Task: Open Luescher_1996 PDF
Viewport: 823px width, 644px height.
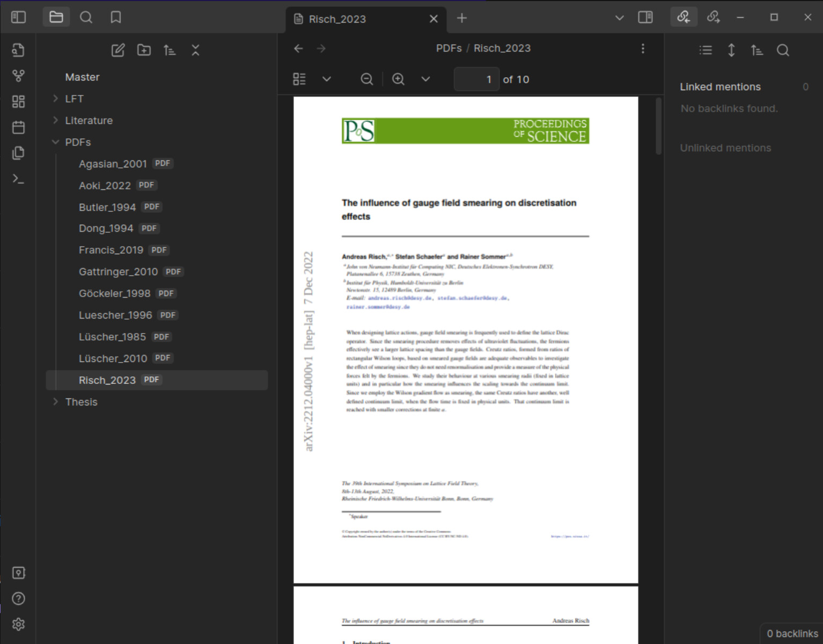Action: [157, 315]
